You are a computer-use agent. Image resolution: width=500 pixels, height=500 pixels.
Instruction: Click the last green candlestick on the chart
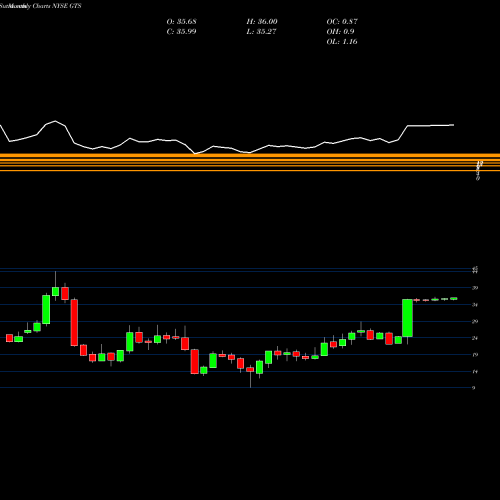[454, 299]
